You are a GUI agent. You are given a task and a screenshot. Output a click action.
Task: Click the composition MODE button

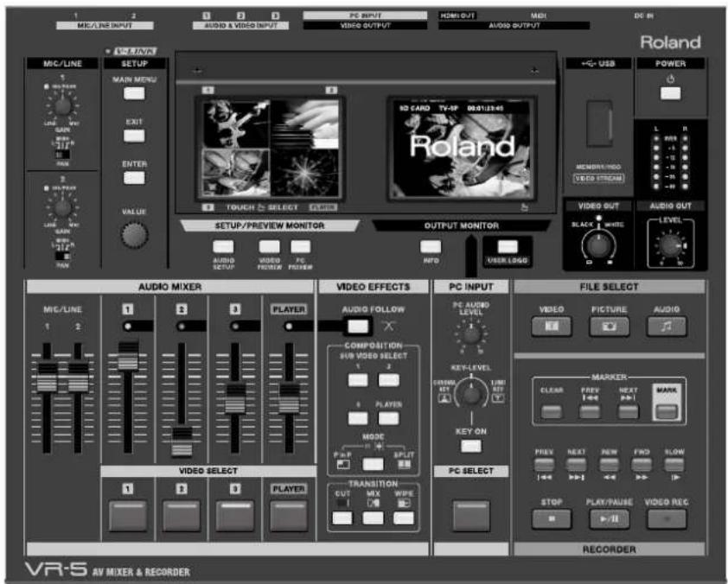[x=373, y=464]
